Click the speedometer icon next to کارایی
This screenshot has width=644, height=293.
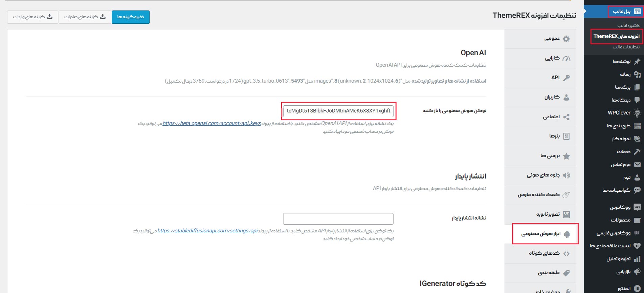[x=566, y=59]
